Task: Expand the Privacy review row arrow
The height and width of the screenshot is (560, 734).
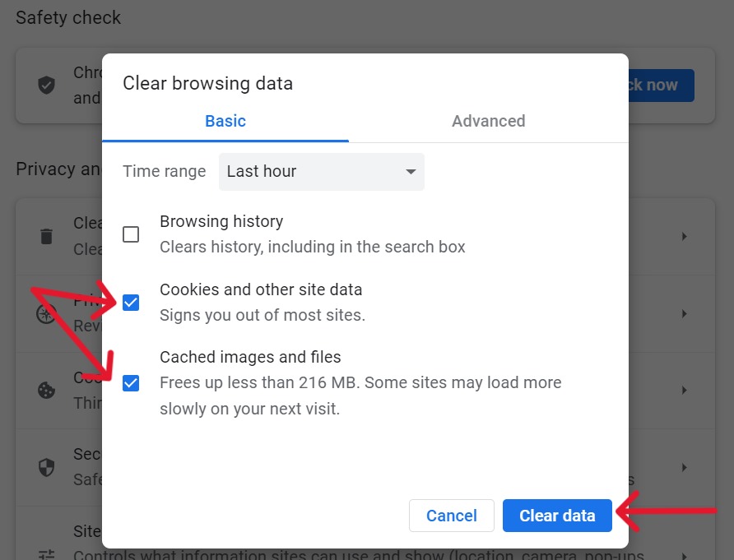Action: click(x=685, y=313)
